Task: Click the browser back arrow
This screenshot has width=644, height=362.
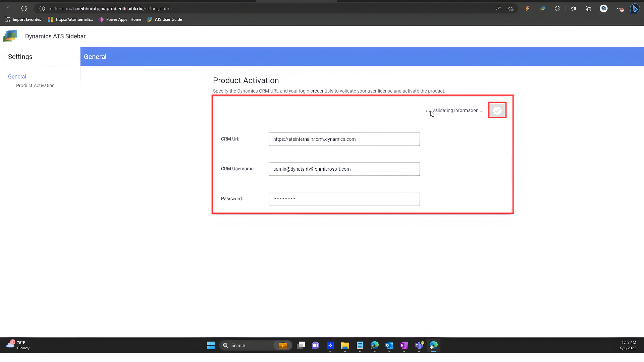Action: pos(9,8)
